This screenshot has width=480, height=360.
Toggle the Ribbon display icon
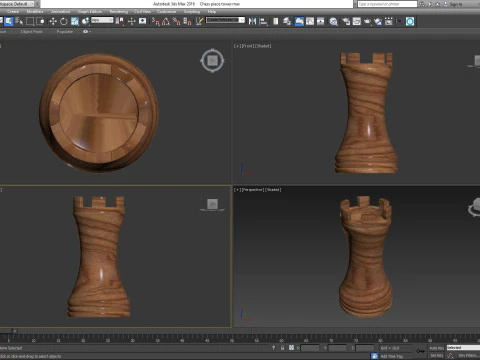tap(299, 21)
